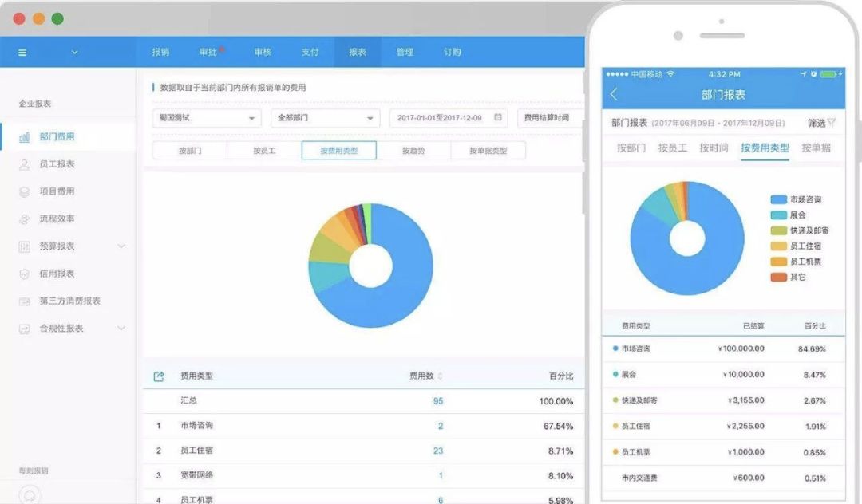Tap the 展会 row in phone table

pyautogui.click(x=723, y=375)
